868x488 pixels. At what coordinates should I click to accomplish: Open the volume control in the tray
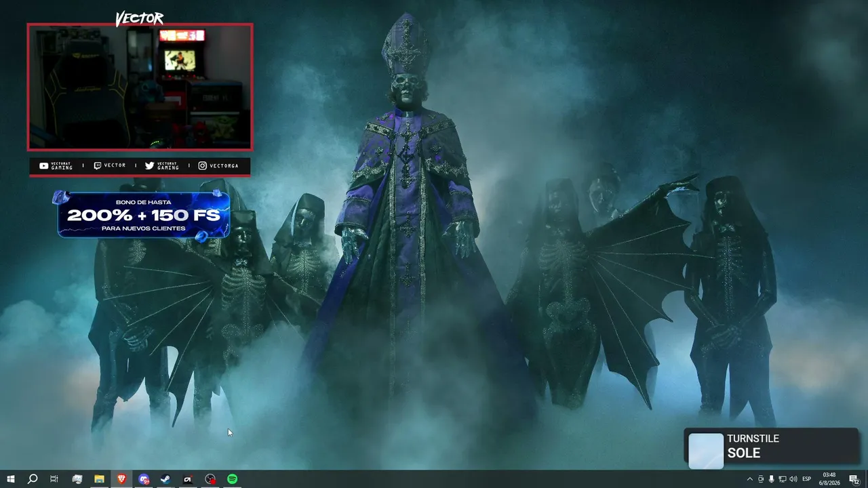[x=793, y=479]
